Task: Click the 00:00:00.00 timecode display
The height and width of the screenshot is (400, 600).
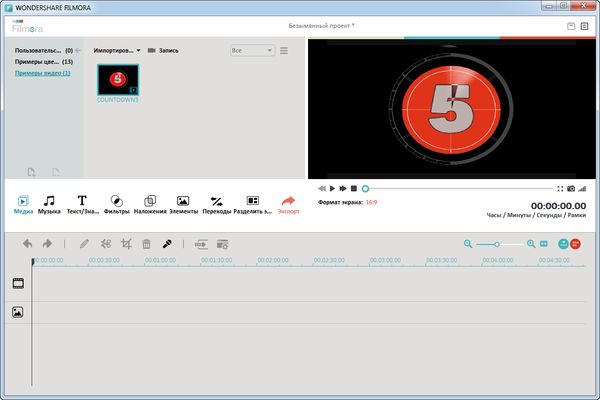Action: [558, 206]
